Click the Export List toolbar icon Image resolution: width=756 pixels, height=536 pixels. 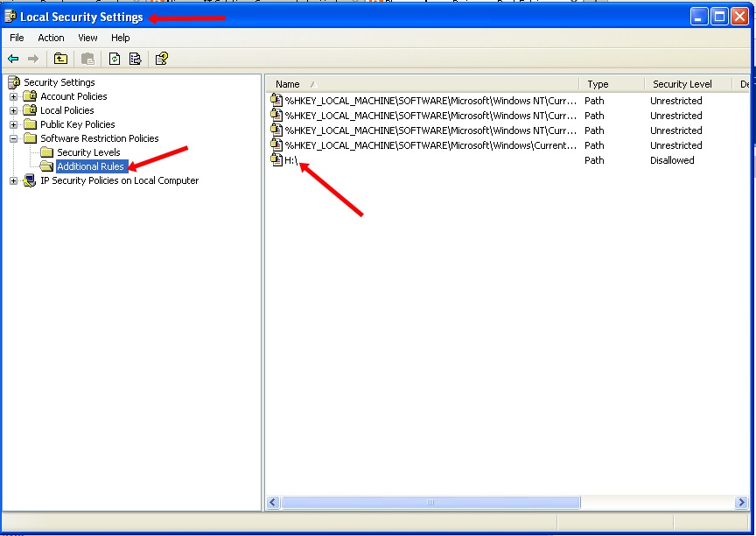tap(134, 58)
